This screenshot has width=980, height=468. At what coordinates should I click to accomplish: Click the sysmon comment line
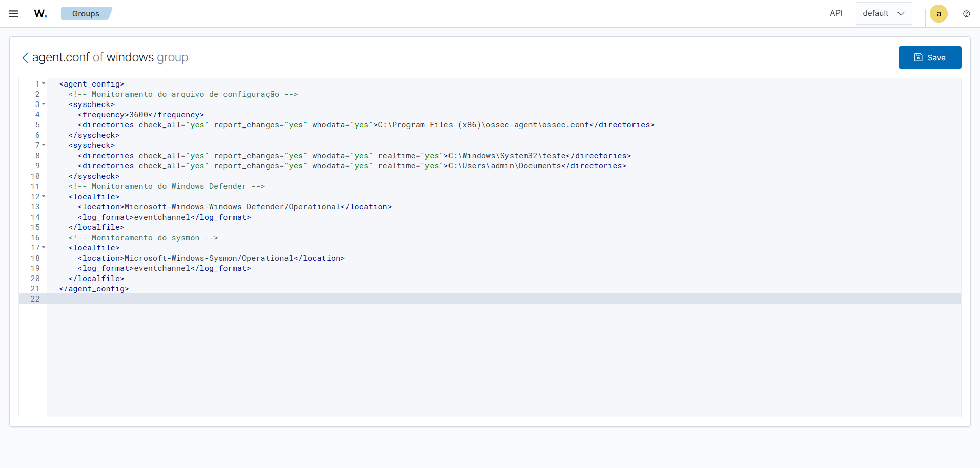[143, 238]
